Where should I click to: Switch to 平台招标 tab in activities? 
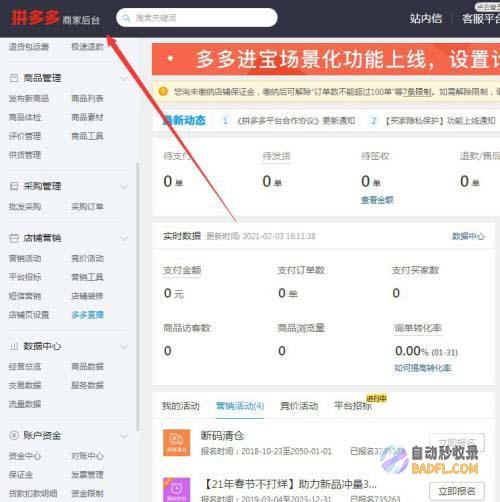(353, 406)
